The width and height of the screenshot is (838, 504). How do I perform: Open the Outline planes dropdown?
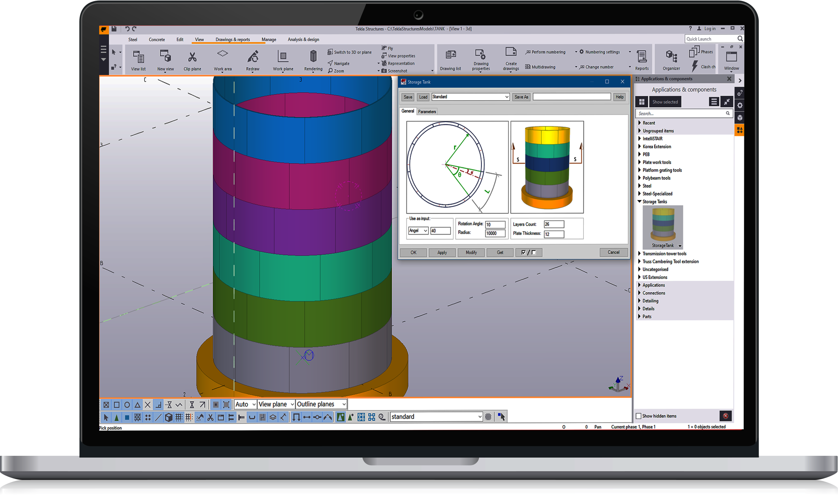[321, 404]
